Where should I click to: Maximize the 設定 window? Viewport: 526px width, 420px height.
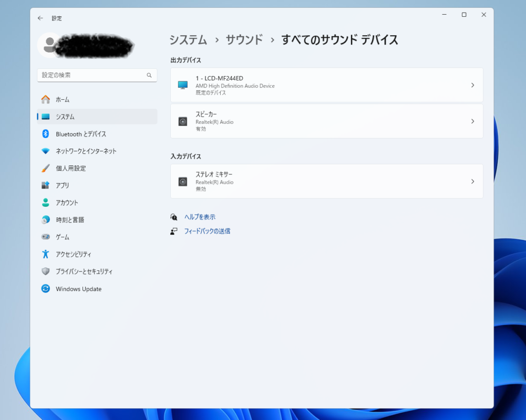464,14
